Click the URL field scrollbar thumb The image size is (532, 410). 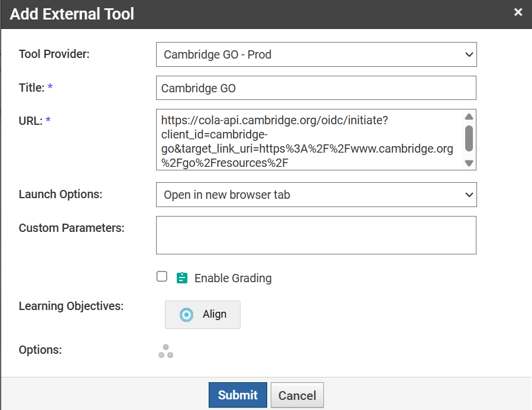pyautogui.click(x=469, y=138)
